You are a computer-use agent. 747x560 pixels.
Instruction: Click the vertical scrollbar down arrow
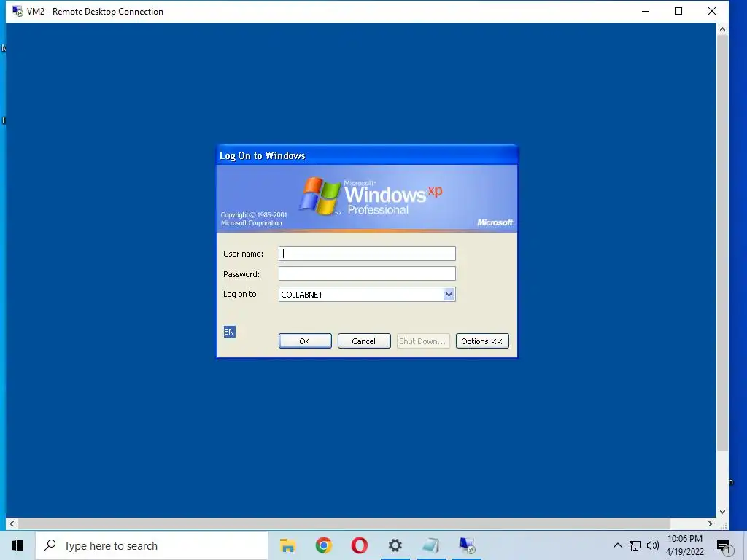pyautogui.click(x=722, y=512)
